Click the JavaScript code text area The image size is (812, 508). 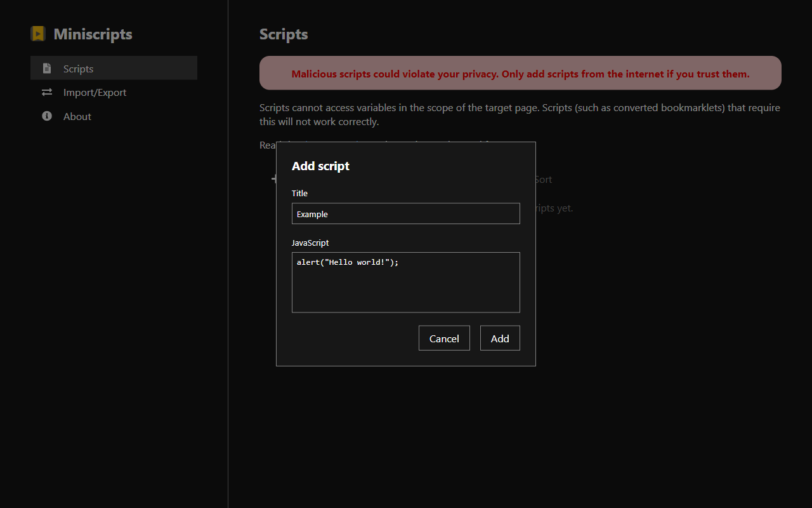pos(406,283)
